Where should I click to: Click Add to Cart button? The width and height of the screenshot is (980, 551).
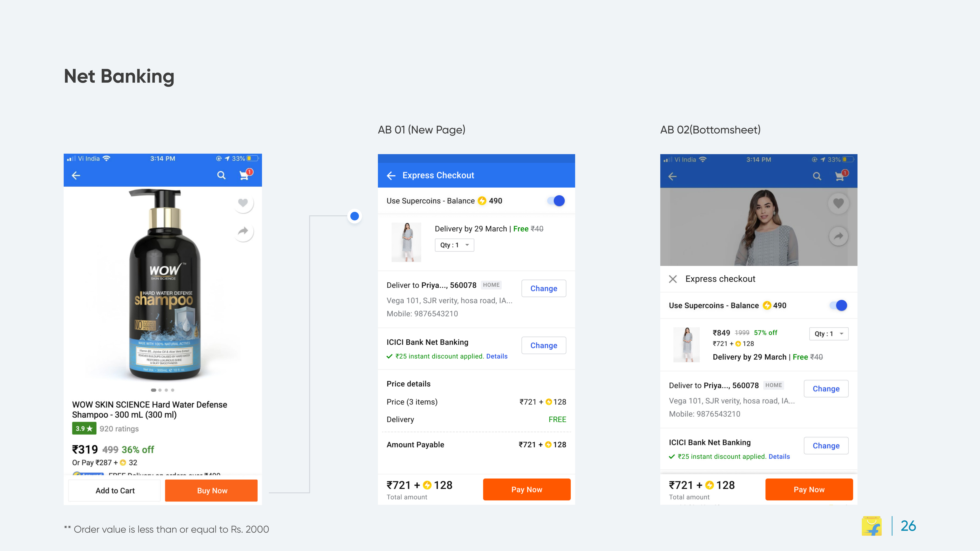pos(115,491)
